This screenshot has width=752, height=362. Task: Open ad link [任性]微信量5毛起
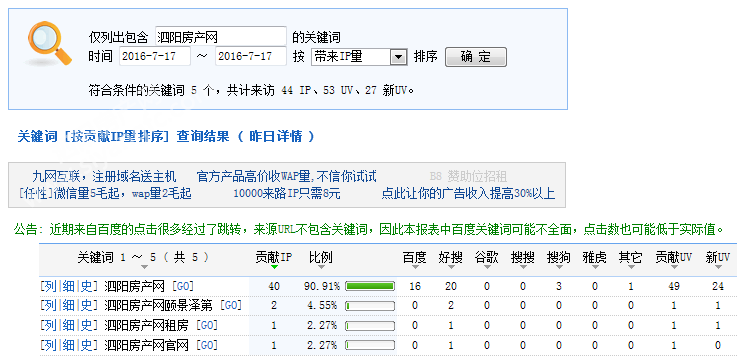(105, 194)
